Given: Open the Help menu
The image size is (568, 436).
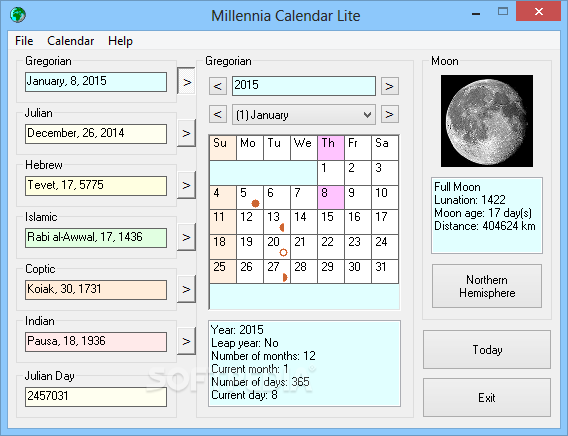Looking at the screenshot, I should pyautogui.click(x=120, y=41).
